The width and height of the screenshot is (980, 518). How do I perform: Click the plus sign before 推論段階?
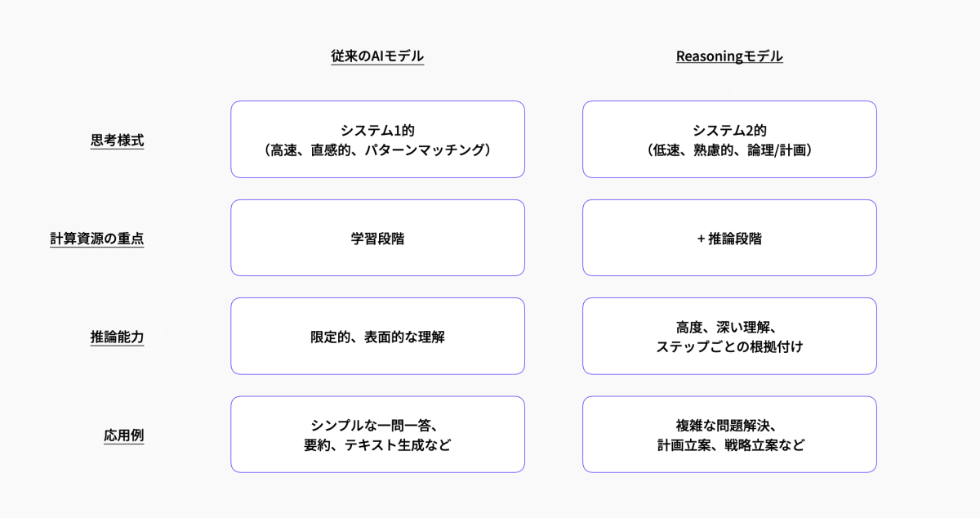[701, 239]
